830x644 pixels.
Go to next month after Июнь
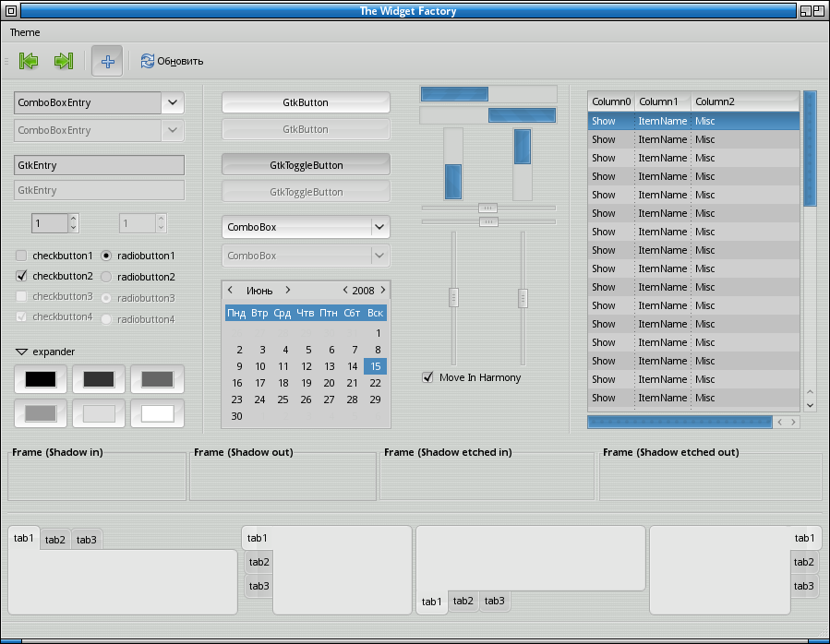pos(287,290)
